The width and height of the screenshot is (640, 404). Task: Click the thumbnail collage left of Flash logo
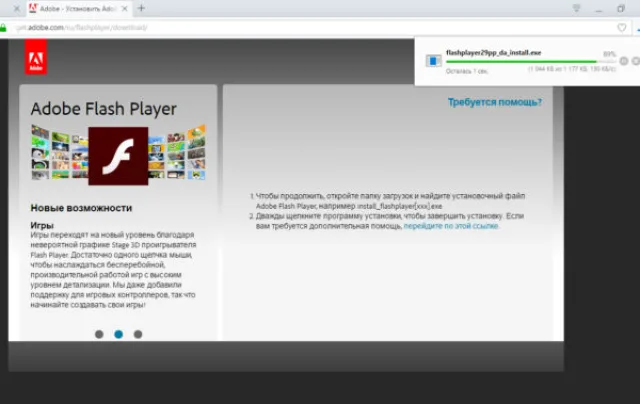60,152
